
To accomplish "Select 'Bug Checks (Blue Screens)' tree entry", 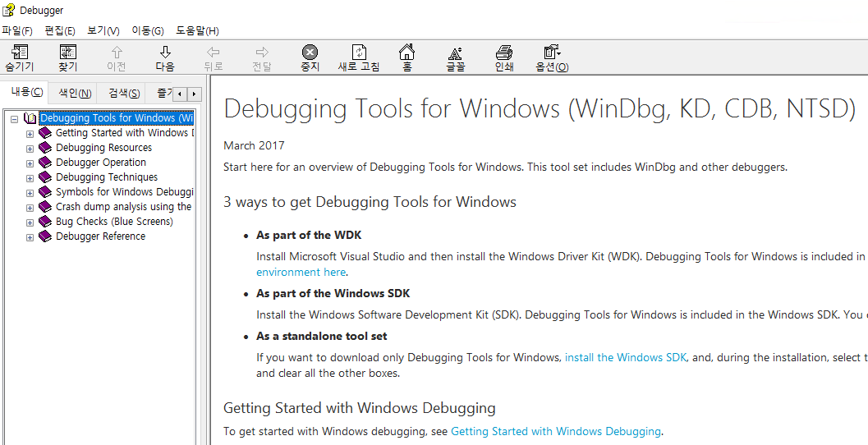I will [115, 222].
